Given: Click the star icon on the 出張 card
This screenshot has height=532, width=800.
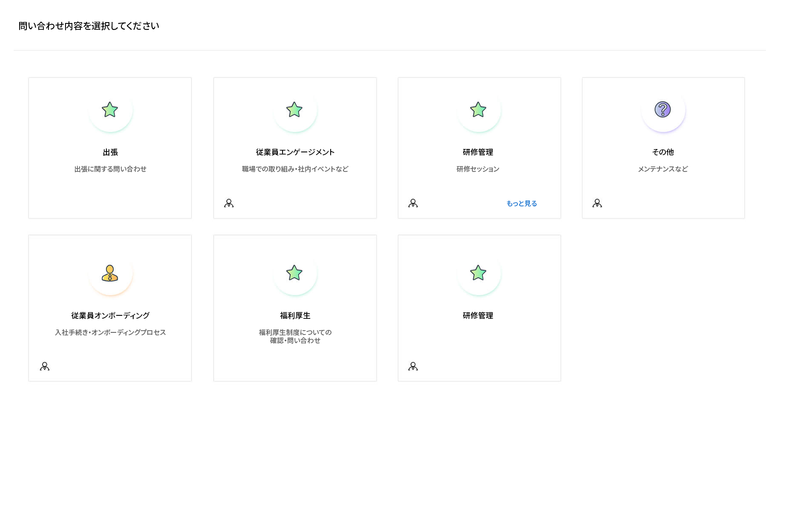Looking at the screenshot, I should (x=110, y=110).
